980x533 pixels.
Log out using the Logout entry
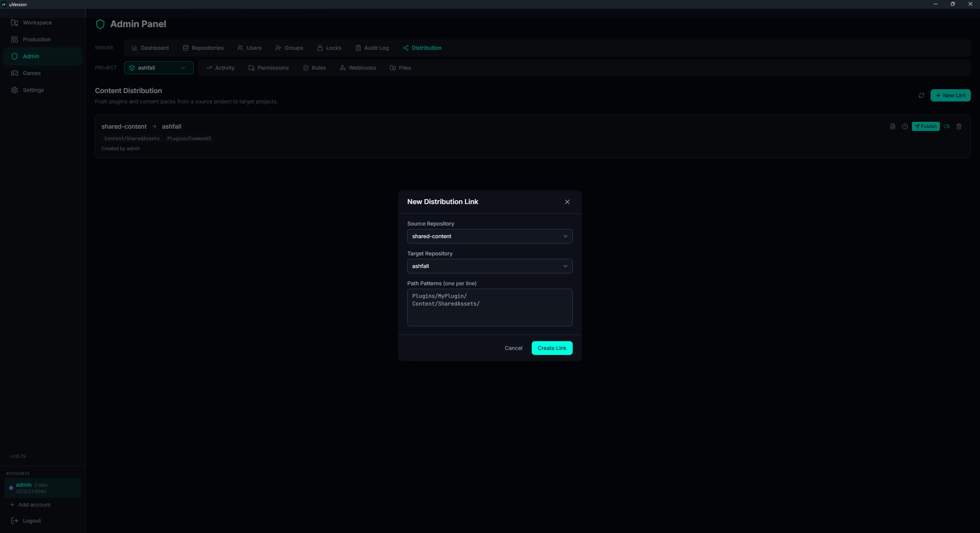coord(26,521)
